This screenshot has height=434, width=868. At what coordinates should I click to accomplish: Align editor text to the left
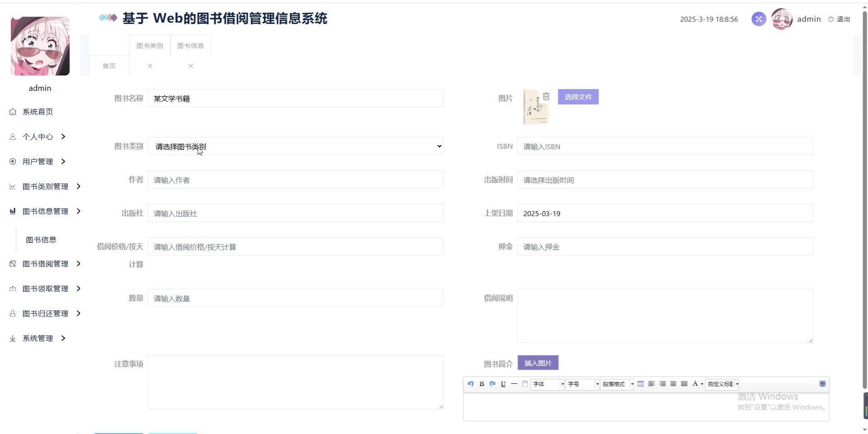pyautogui.click(x=651, y=384)
